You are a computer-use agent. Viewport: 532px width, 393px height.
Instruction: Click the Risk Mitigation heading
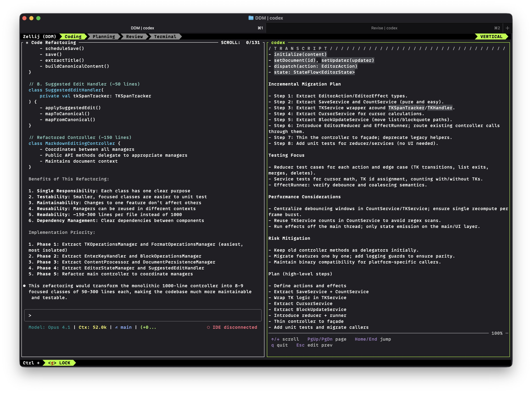289,238
